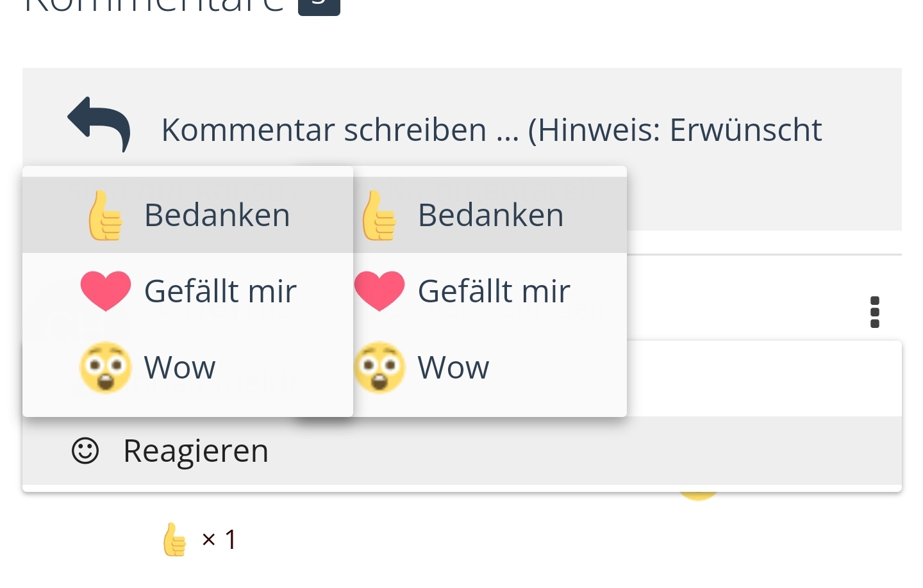Click the thumbs-up reaction under the comment
Viewport: 923px width, 588px height.
[x=174, y=539]
